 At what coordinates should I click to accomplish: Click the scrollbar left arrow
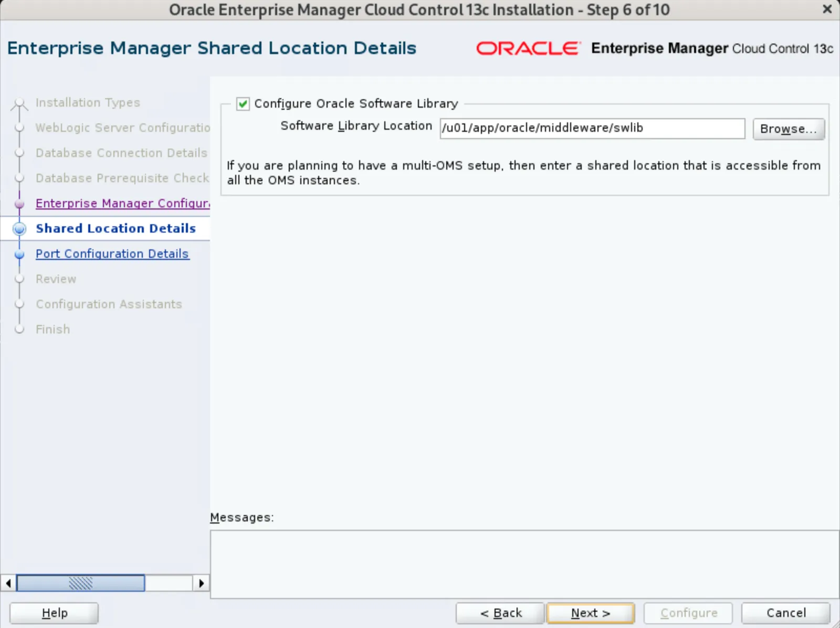point(8,583)
